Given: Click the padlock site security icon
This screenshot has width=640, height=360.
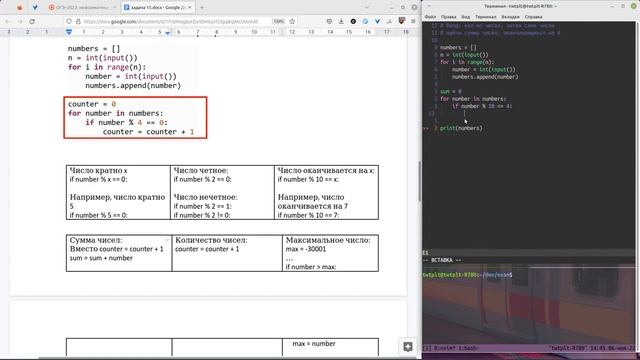Looking at the screenshot, I should click(78, 21).
